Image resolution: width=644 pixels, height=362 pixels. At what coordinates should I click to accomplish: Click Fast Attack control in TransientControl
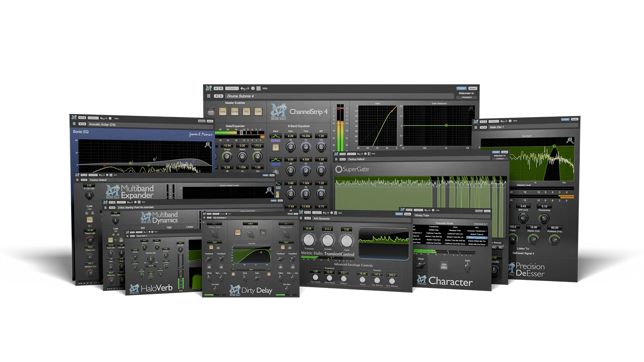315,277
